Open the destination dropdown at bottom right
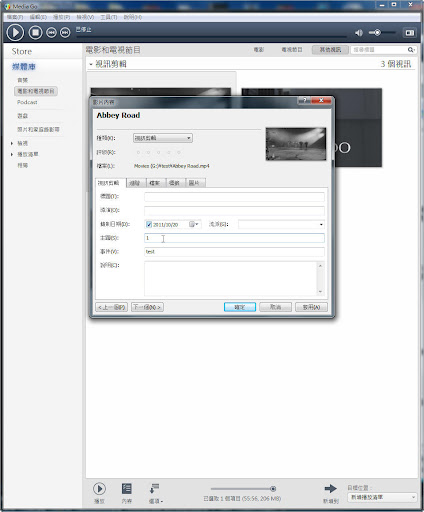This screenshot has height=512, width=424. tap(382, 497)
